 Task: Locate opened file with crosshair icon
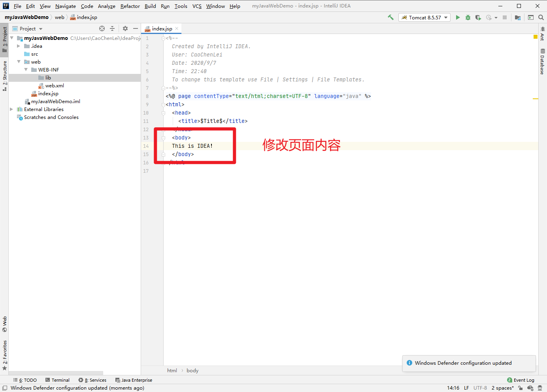tap(102, 28)
